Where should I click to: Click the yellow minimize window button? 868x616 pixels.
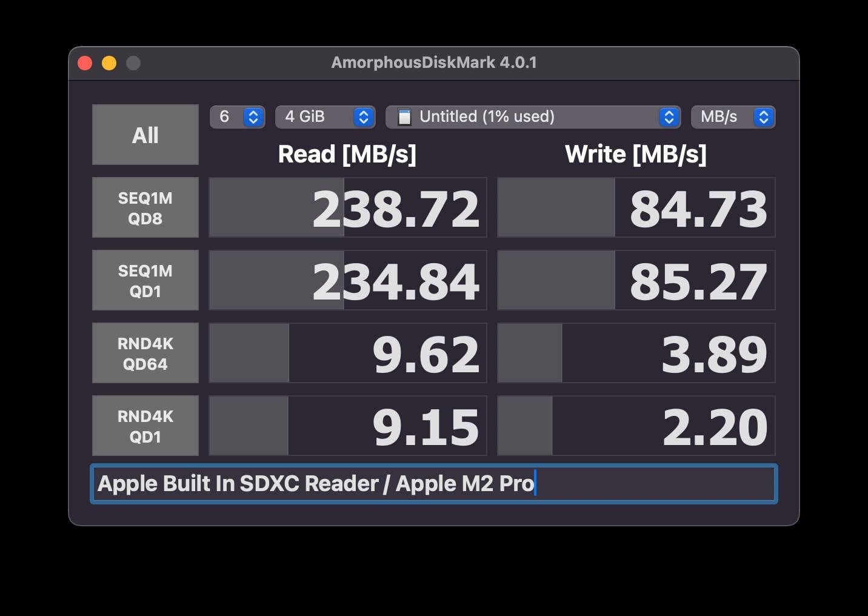tap(109, 63)
